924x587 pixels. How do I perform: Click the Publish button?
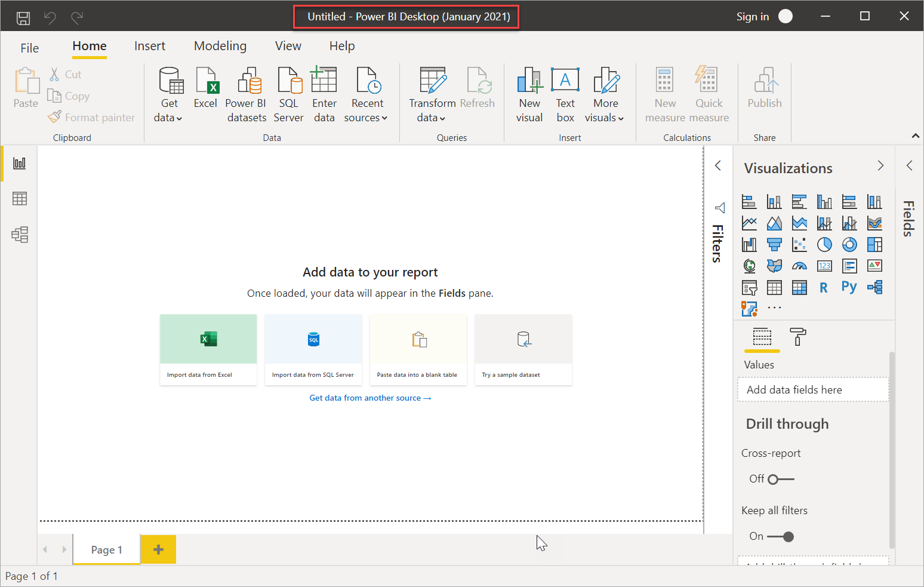pos(765,93)
